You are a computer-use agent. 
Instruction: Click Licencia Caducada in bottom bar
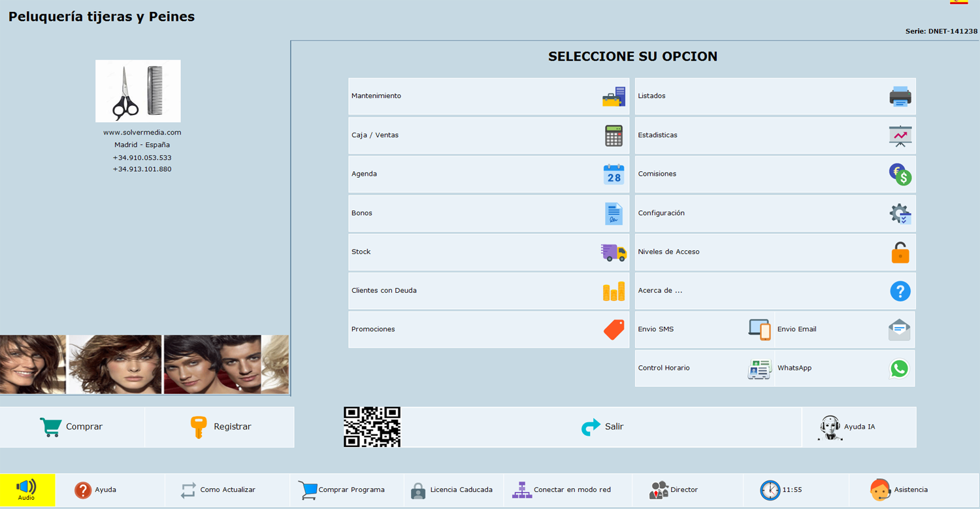click(x=452, y=489)
